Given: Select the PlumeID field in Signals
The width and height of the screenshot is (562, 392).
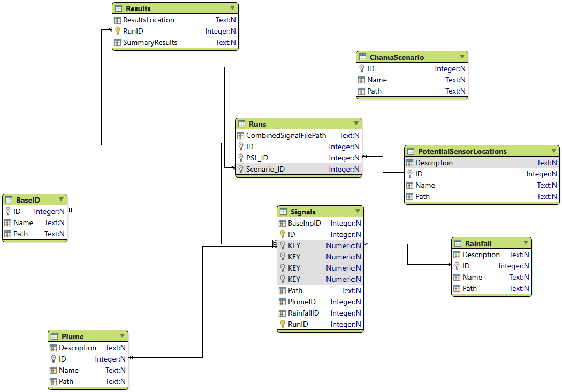Looking at the screenshot, I should [321, 302].
